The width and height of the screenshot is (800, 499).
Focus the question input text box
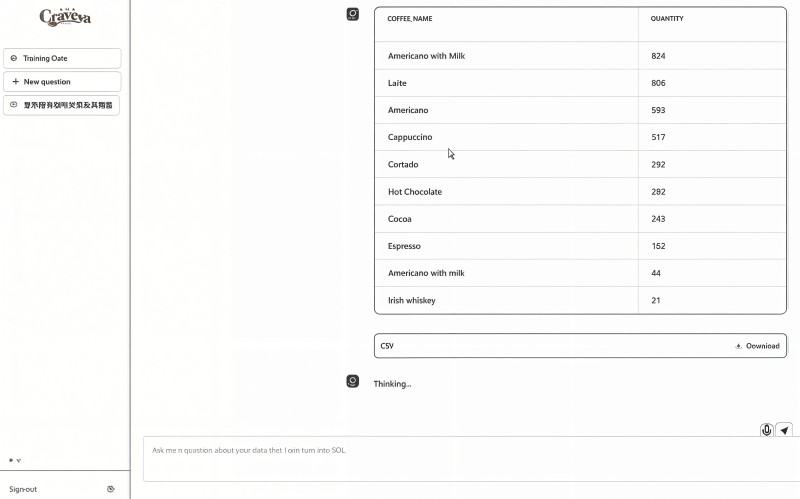click(450, 459)
